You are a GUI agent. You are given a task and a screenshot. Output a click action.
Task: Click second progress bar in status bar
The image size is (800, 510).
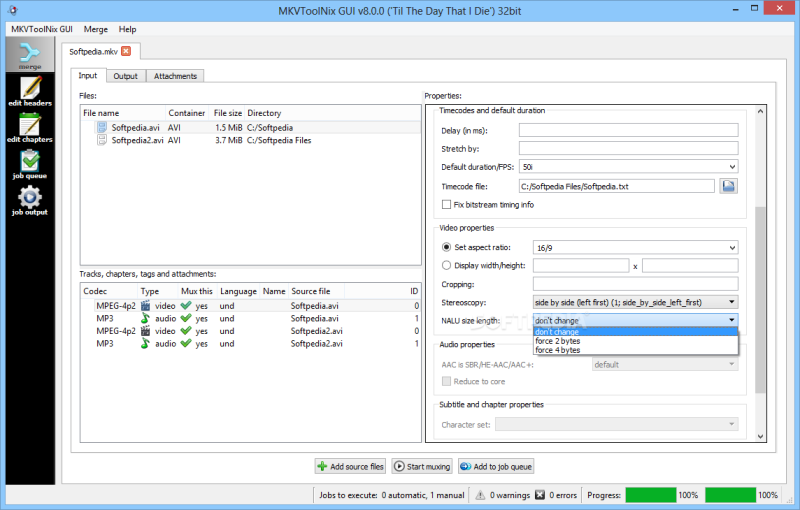click(731, 495)
